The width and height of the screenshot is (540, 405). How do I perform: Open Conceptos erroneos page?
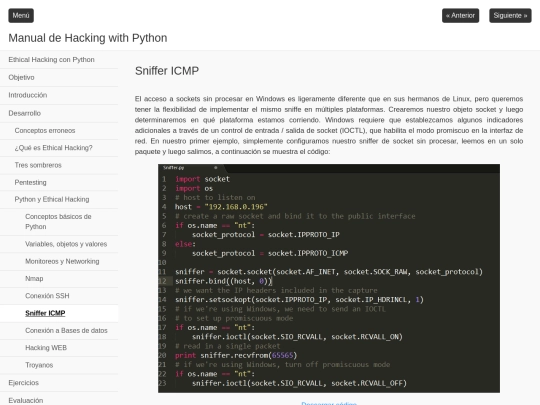coord(45,131)
